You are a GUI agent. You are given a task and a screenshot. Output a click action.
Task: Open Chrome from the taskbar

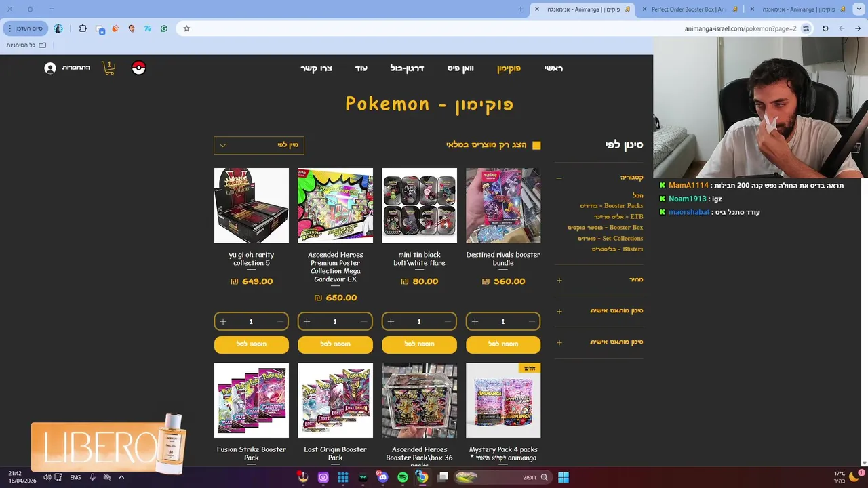pyautogui.click(x=422, y=477)
